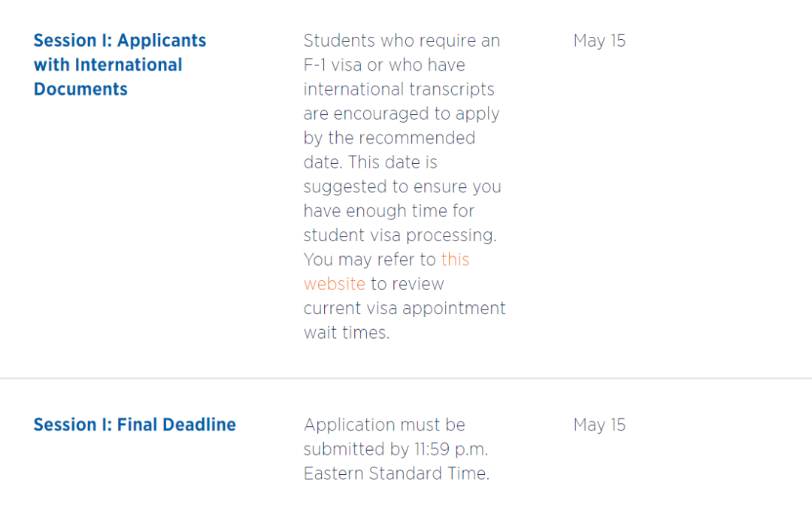
Task: Click the "suggested to ensure you" line
Action: click(402, 186)
